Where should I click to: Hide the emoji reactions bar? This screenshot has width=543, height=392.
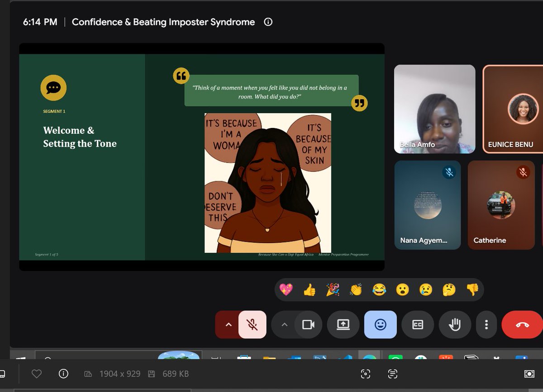381,325
